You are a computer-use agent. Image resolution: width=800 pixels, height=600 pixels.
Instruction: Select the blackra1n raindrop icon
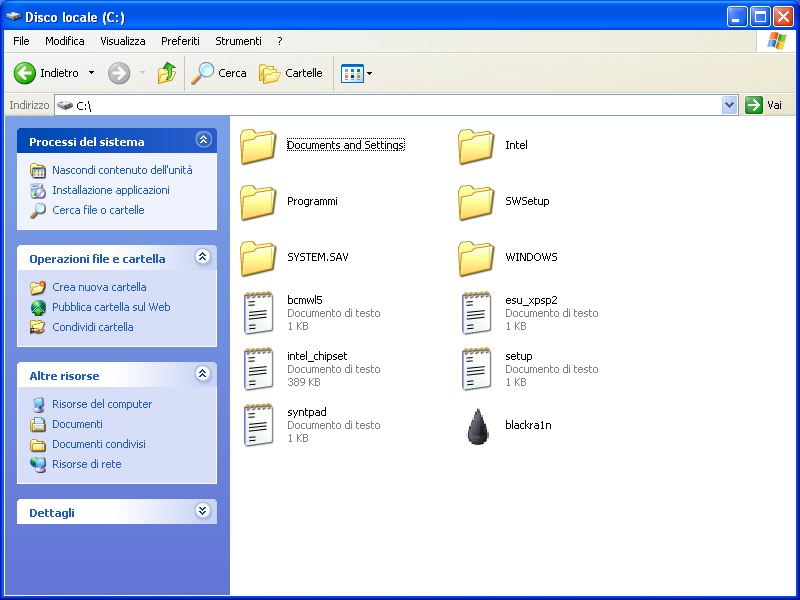pyautogui.click(x=478, y=427)
